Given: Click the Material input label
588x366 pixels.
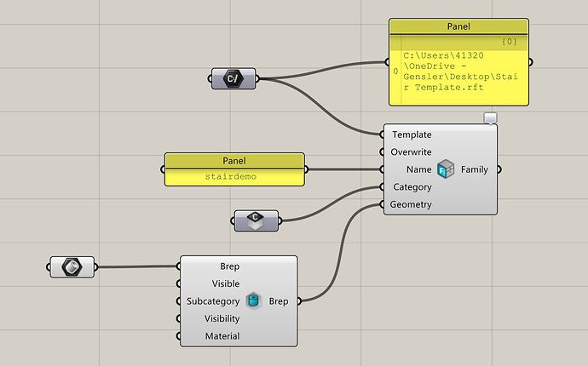Looking at the screenshot, I should pyautogui.click(x=222, y=336).
